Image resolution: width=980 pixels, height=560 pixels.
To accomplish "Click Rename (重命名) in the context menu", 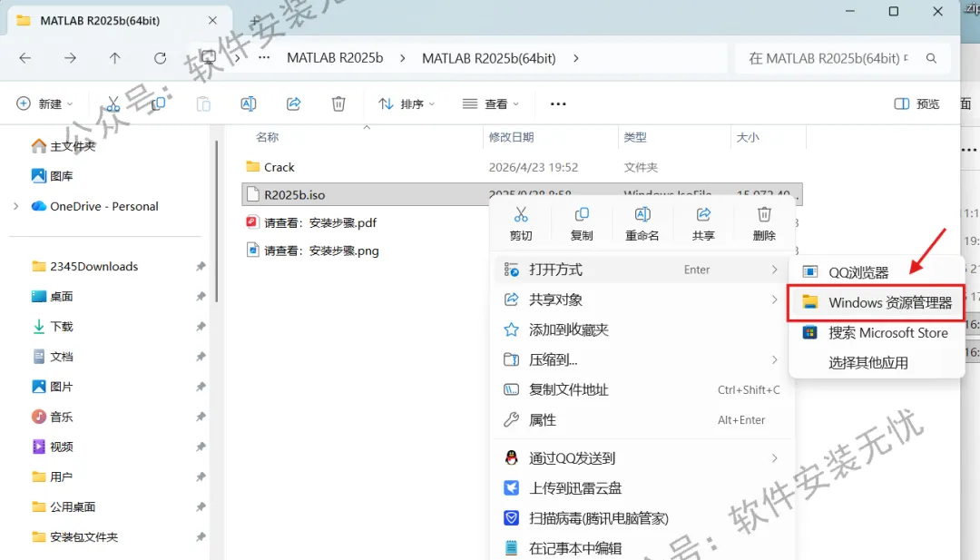I will [642, 224].
